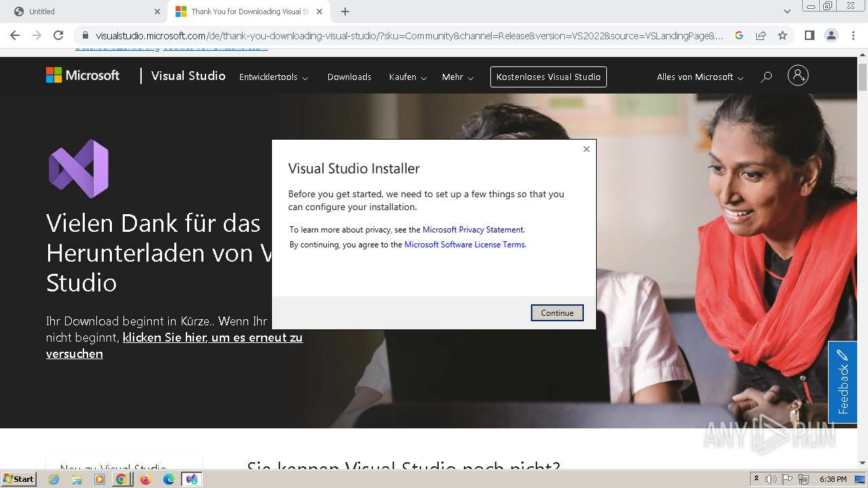Open Microsoft Privacy Statement link
Viewport: 868px width, 488px height.
click(473, 230)
